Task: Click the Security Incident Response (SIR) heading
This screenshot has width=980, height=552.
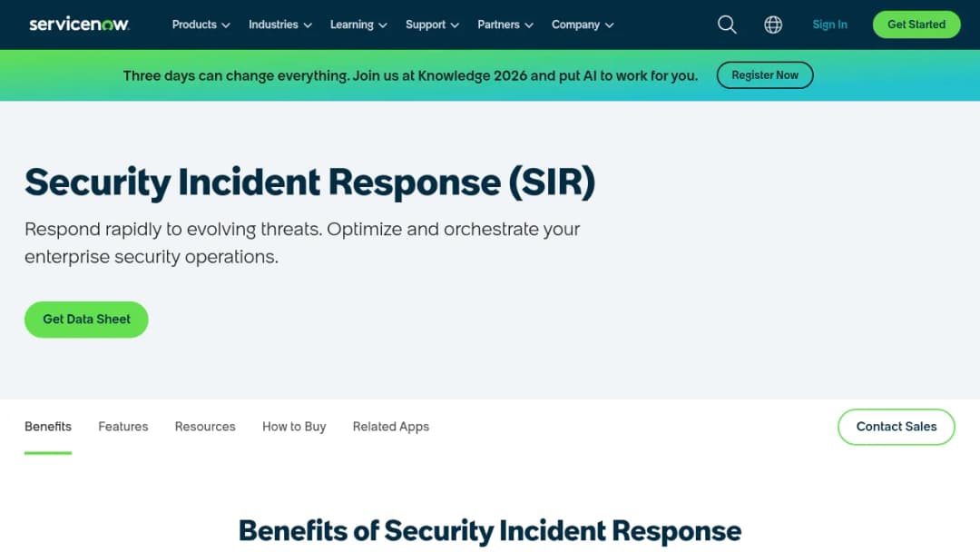Action: pyautogui.click(x=310, y=182)
